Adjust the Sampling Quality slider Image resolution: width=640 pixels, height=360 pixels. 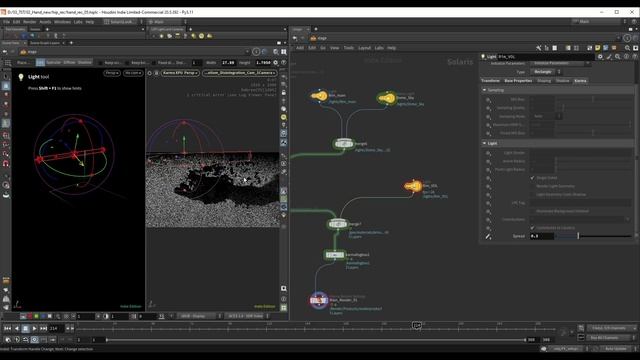click(x=593, y=108)
